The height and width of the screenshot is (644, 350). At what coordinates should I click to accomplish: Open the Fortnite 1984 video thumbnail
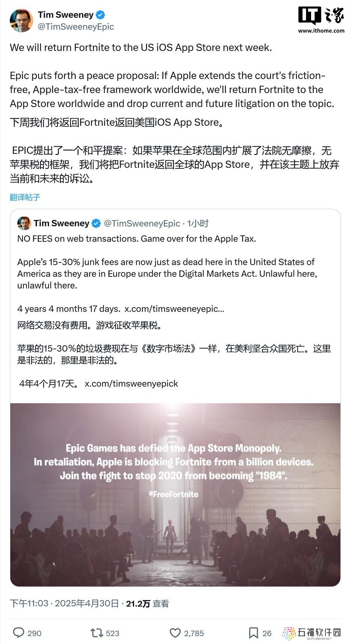click(175, 495)
